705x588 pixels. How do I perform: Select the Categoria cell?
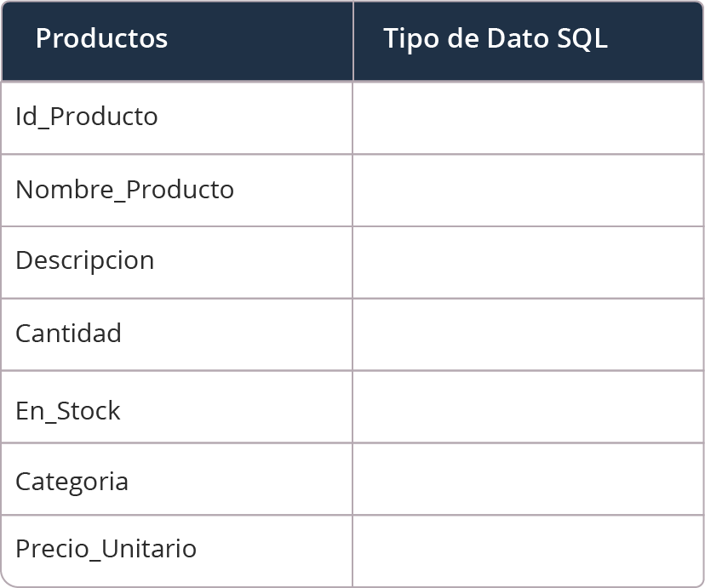pos(177,479)
